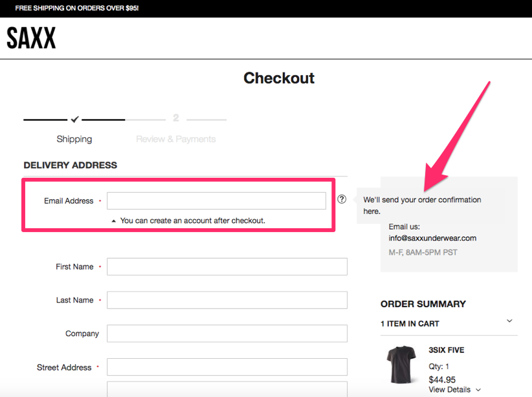The image size is (532, 397).
Task: Select the Last Name input box
Action: pyautogui.click(x=227, y=300)
